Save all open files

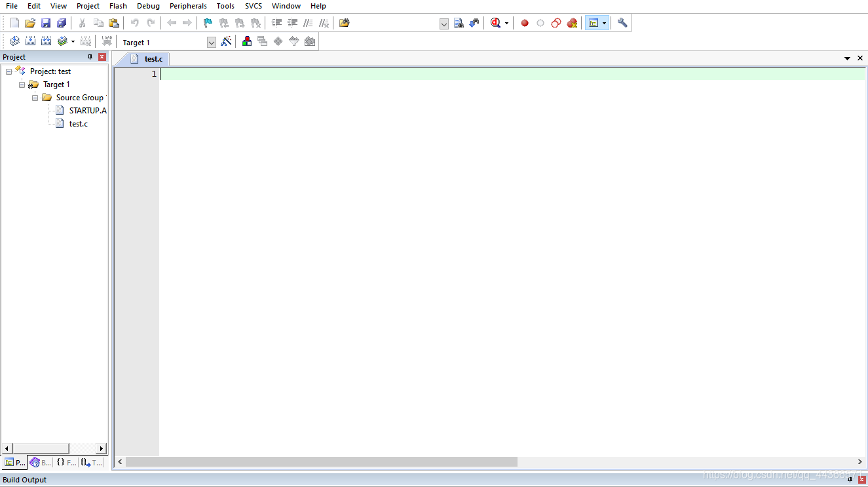[x=62, y=23]
